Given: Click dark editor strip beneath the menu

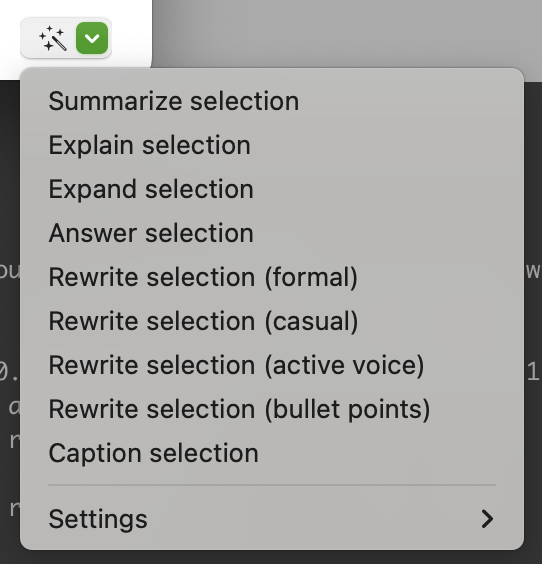Looking at the screenshot, I should pyautogui.click(x=272, y=557).
